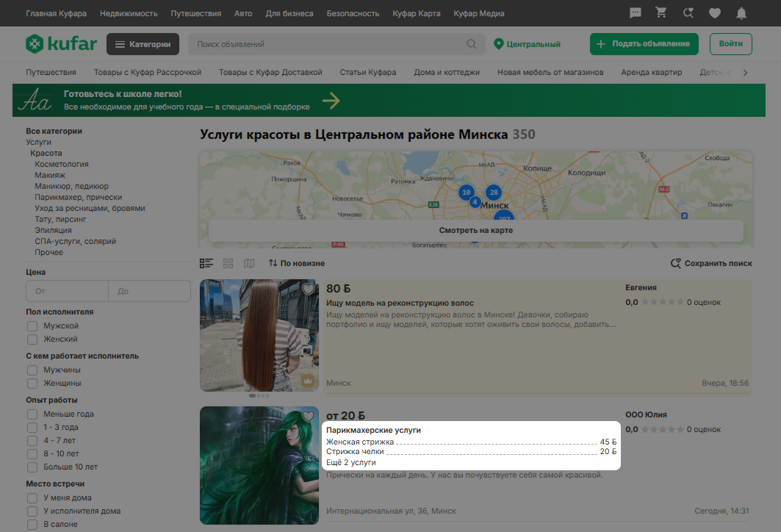This screenshot has width=781, height=532.
Task: Check Мужской performer gender
Action: tap(32, 326)
